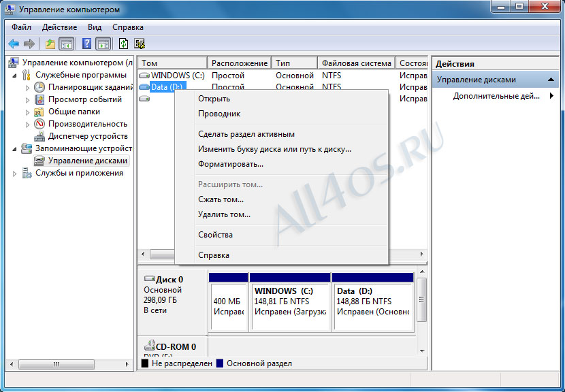Choose Сделать раздел активным

[x=281, y=134]
